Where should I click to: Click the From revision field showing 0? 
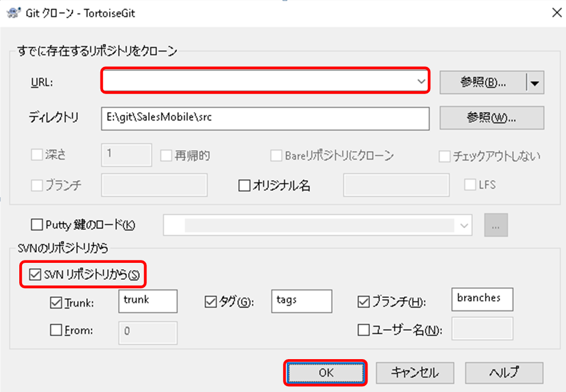pos(147,333)
